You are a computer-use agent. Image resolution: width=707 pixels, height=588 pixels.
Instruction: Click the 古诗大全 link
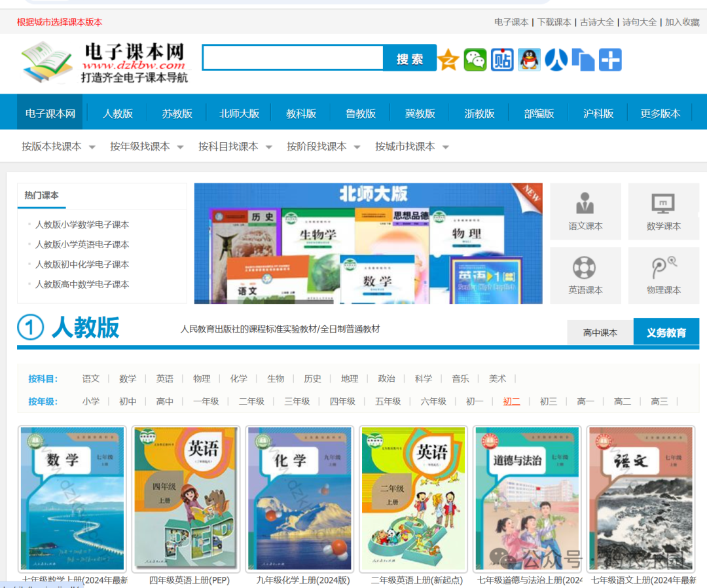(x=597, y=22)
